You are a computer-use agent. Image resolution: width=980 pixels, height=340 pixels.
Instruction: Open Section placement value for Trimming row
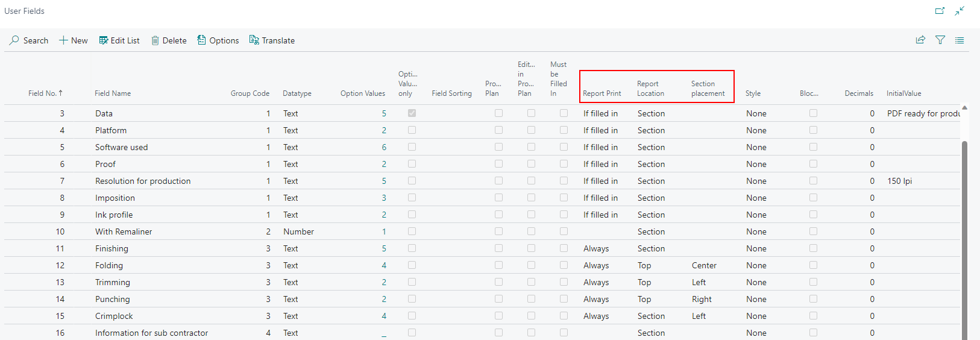point(699,282)
